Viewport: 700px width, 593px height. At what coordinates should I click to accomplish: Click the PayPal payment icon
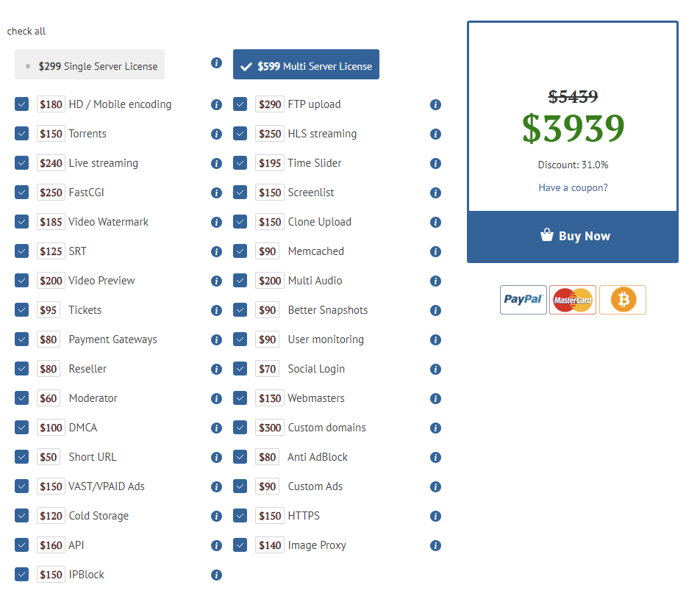[523, 300]
